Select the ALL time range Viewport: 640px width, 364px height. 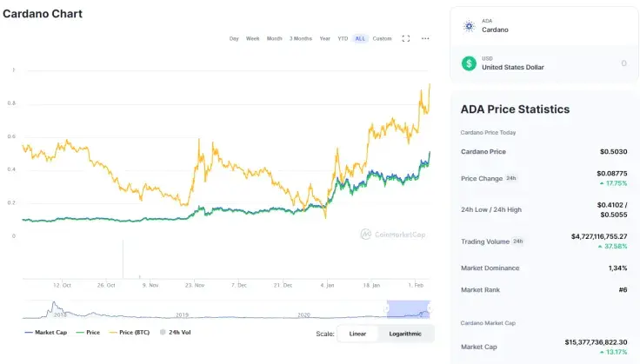point(360,38)
